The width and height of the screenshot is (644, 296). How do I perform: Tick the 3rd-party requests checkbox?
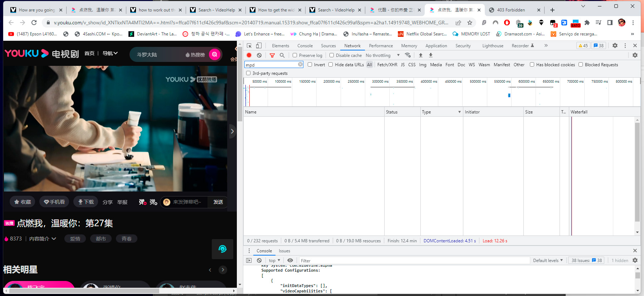coord(248,73)
